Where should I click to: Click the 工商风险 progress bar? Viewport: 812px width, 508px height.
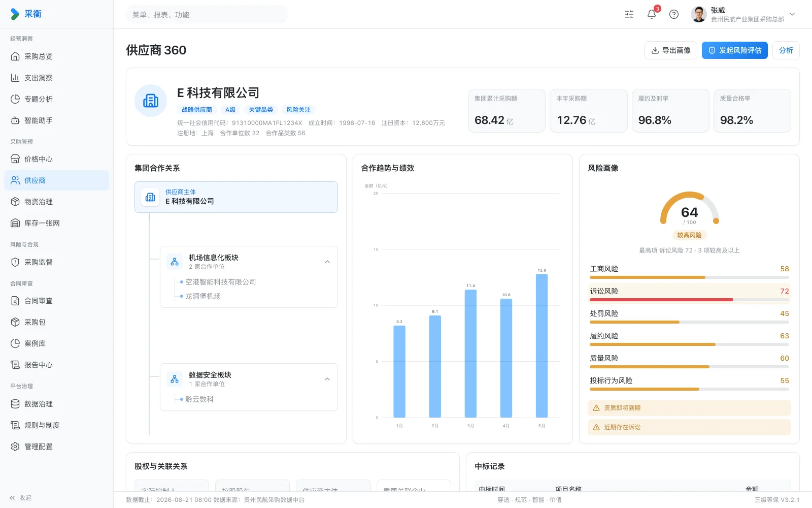[x=689, y=277]
